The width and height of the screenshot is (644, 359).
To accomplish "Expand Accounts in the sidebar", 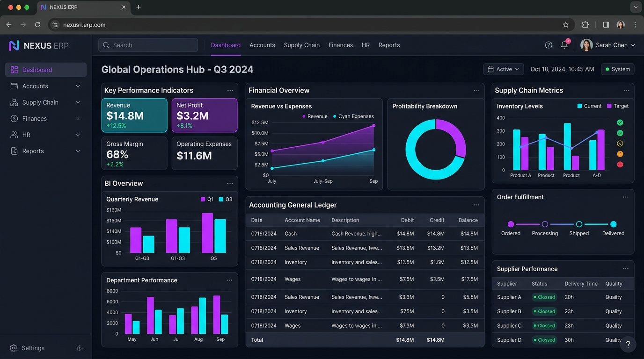I will click(78, 86).
